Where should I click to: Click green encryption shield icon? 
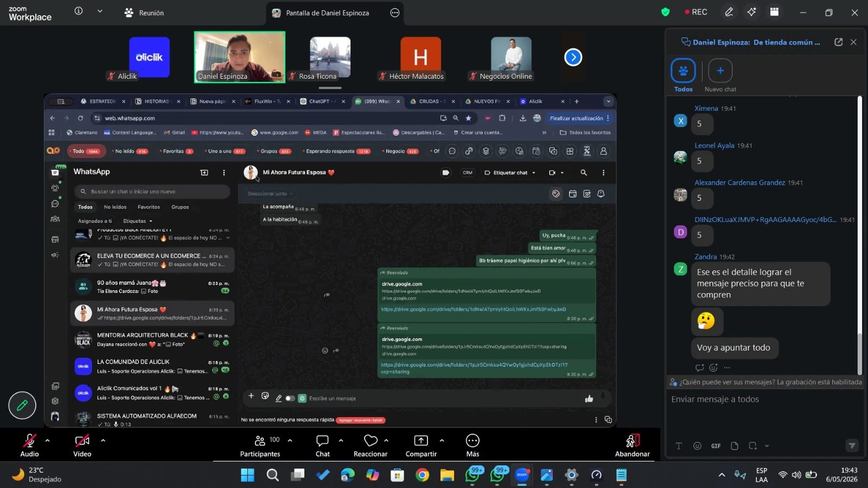pyautogui.click(x=665, y=12)
